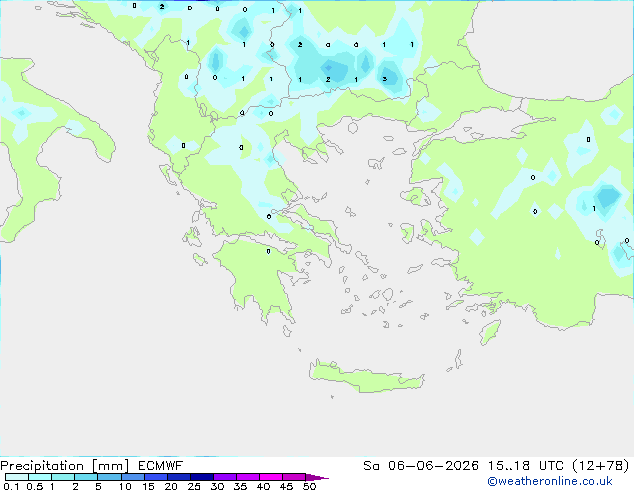The width and height of the screenshot is (634, 490).
Task: Click the '3' precipitation value on the map
Action: pyautogui.click(x=385, y=79)
